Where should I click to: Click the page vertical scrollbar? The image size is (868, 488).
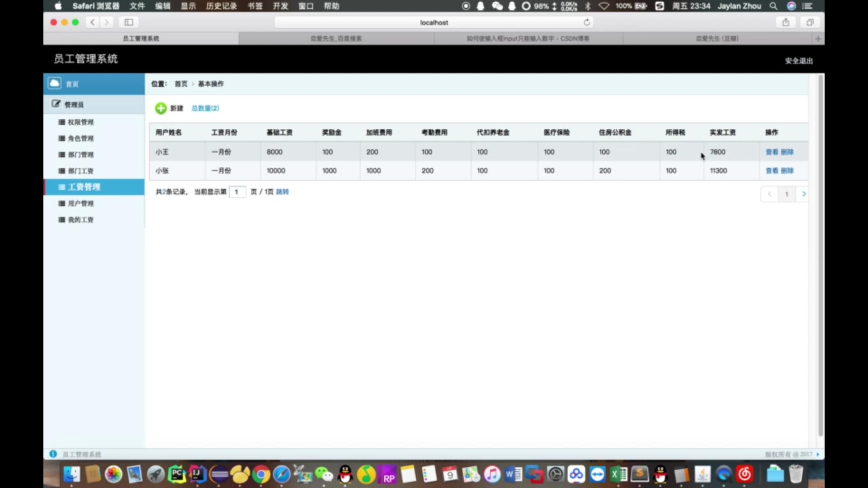point(821,255)
